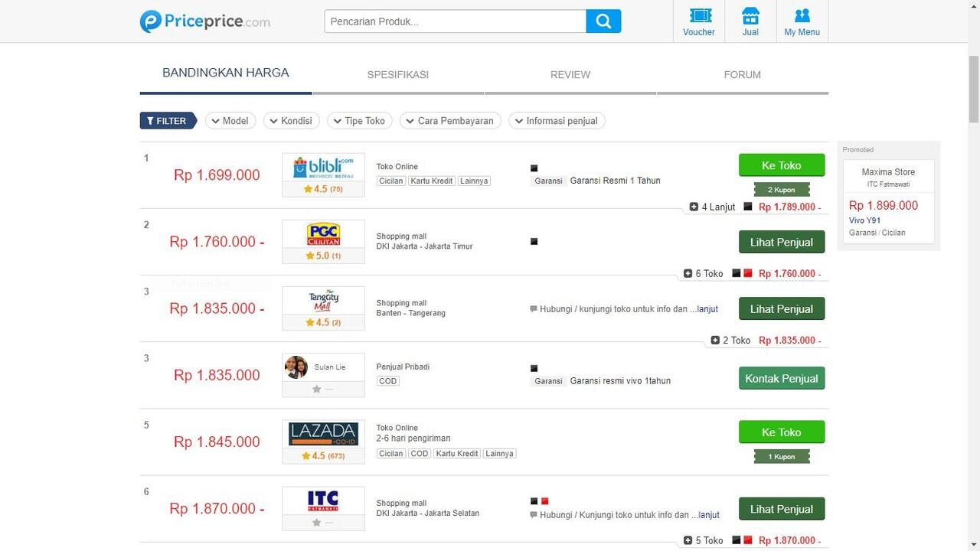
Task: Click Garansi Resmi 1 Tahun text
Action: pos(615,181)
